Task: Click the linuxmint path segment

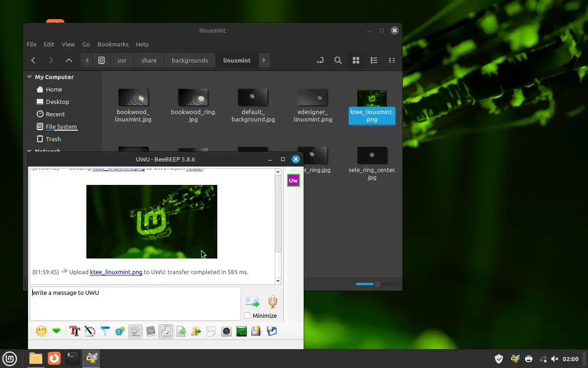Action: (237, 60)
